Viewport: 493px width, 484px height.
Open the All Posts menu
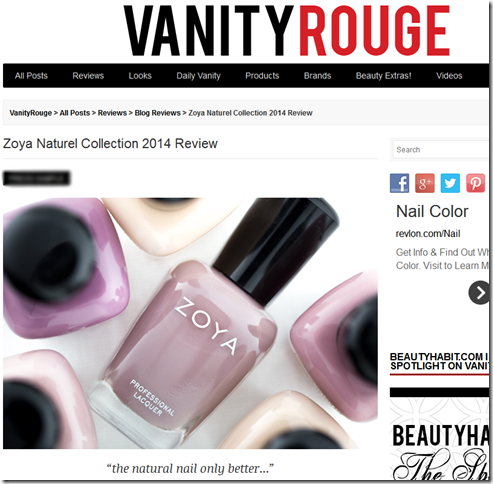coord(31,76)
